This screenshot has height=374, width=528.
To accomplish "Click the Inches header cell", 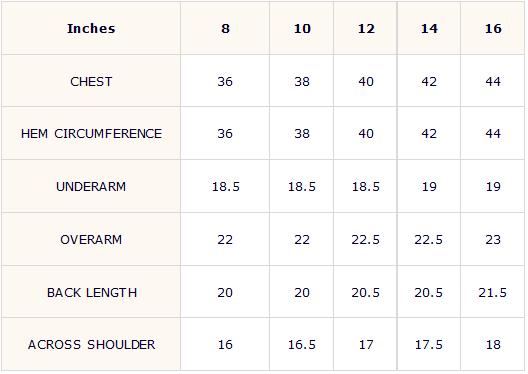I will pos(91,28).
